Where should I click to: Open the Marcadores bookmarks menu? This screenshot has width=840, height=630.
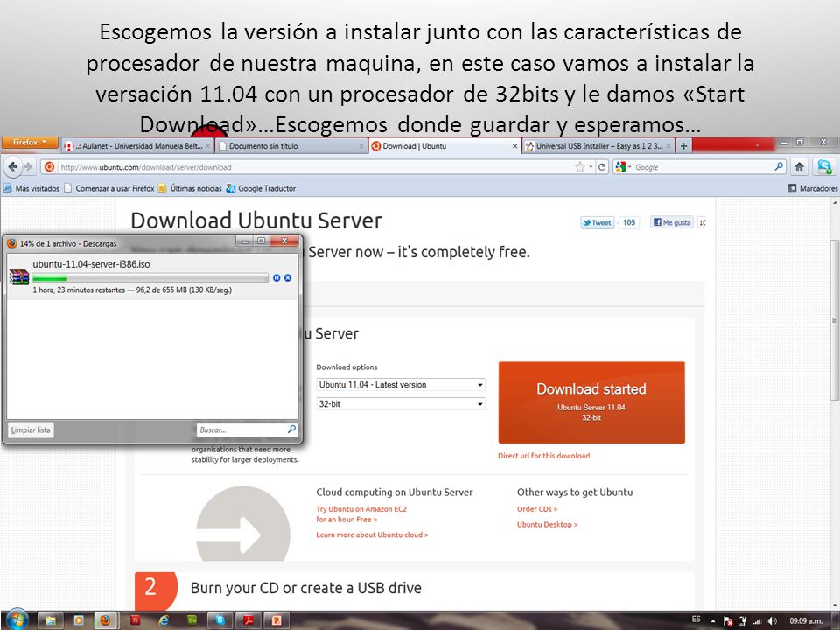coord(812,189)
